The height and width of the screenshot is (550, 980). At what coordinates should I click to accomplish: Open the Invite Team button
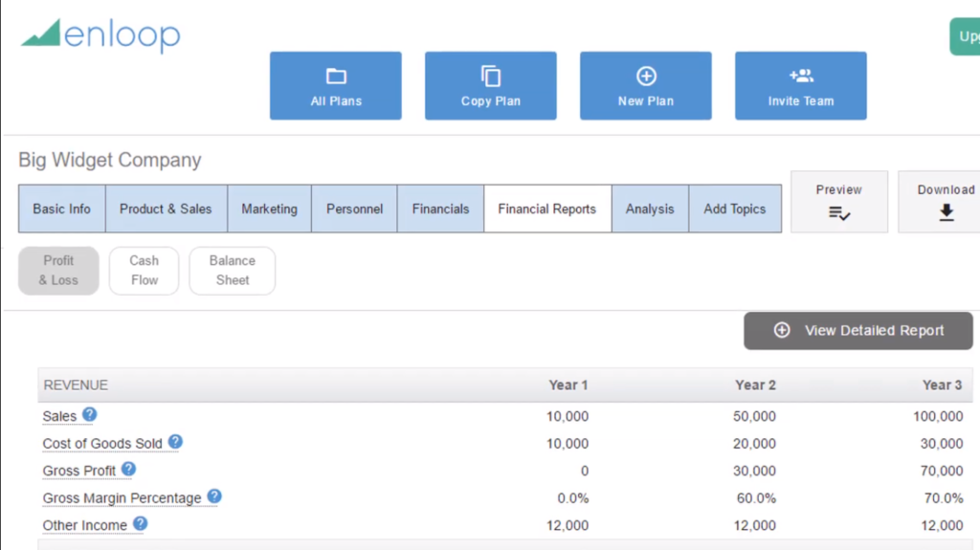click(800, 86)
